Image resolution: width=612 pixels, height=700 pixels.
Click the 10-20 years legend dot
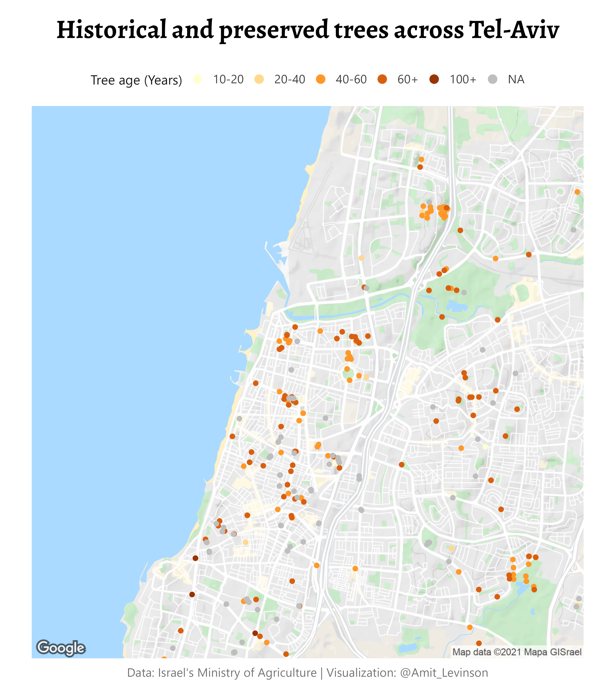[x=198, y=79]
